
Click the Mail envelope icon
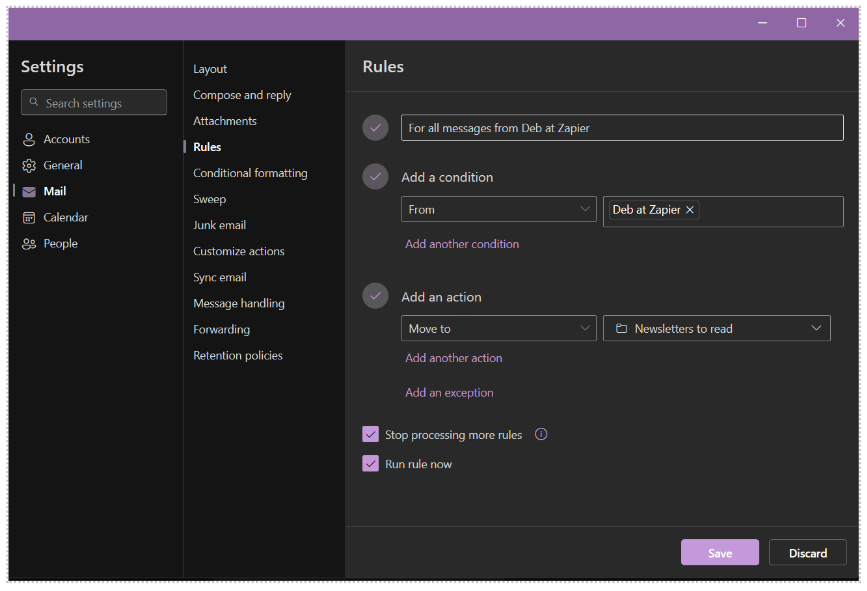pos(32,191)
